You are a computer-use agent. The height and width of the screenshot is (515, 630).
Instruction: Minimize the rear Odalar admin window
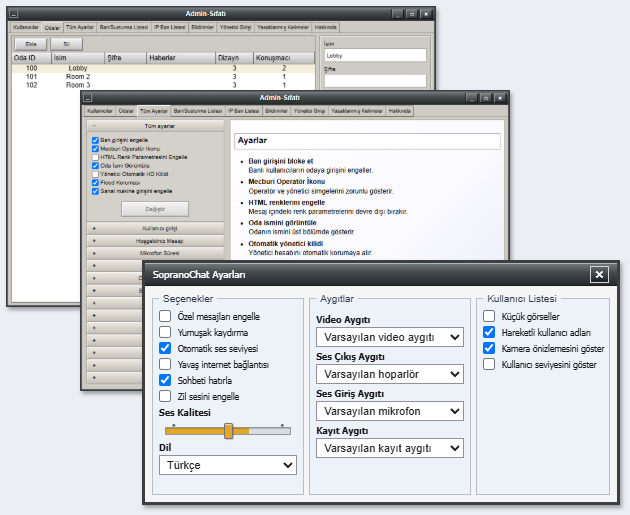[x=397, y=14]
